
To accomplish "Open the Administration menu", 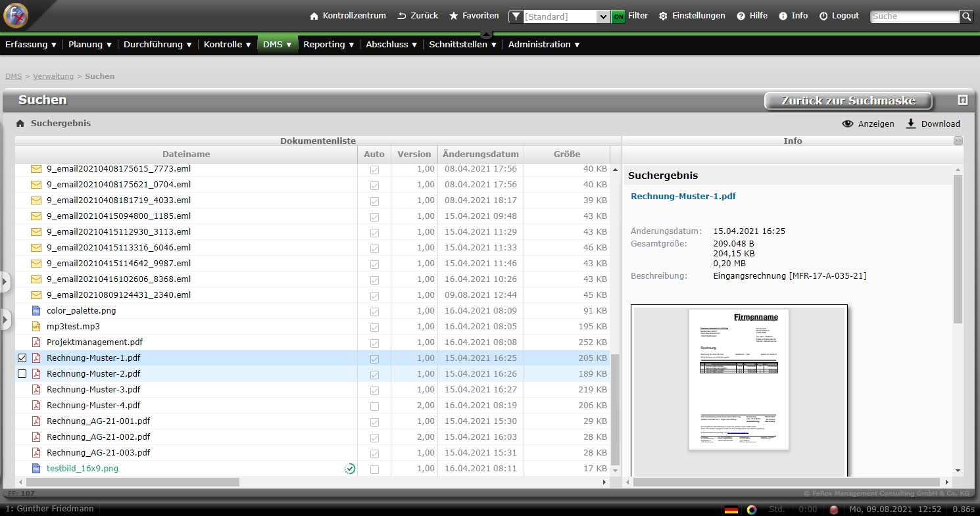I will 545,45.
